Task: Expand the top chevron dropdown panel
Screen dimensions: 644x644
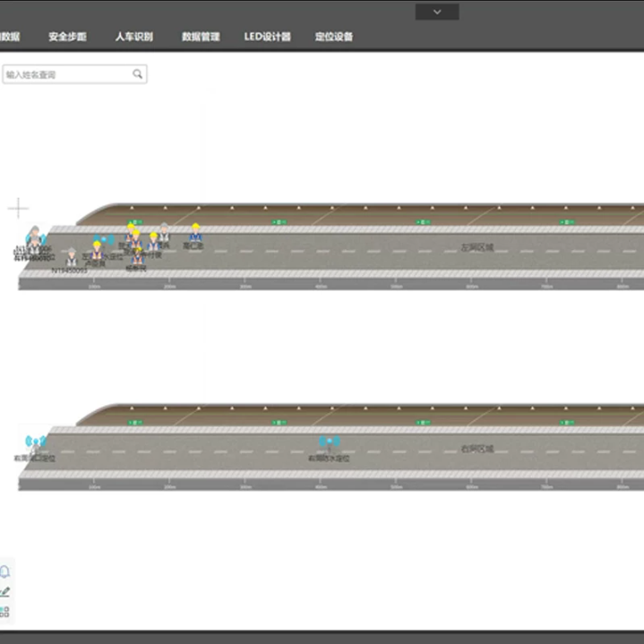Action: tap(437, 12)
